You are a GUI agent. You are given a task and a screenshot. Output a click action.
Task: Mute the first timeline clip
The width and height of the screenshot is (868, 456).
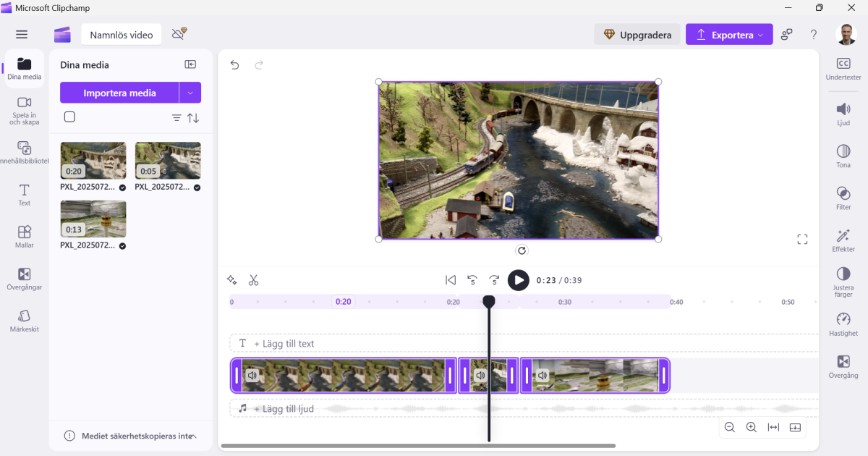click(x=252, y=375)
